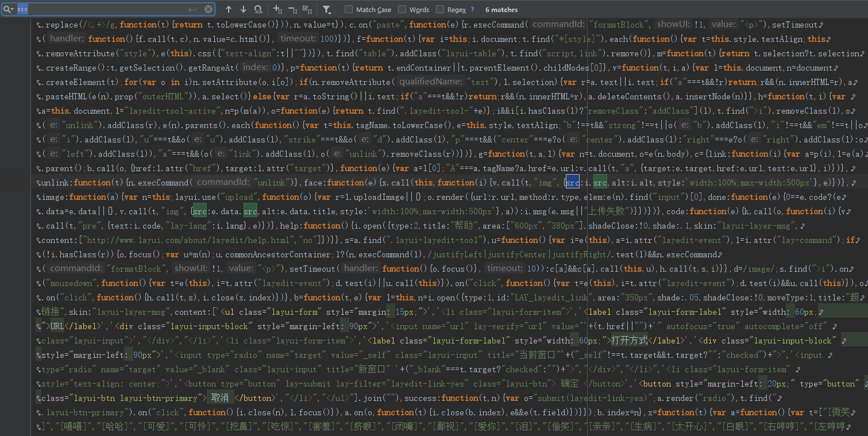This screenshot has width=868, height=436.
Task: Click the new line icon in search field
Action: click(192, 9)
